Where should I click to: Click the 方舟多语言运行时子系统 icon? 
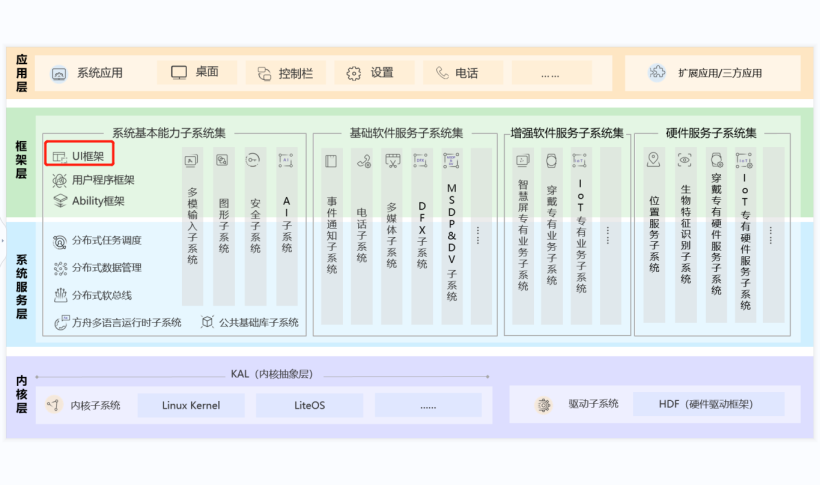(61, 322)
